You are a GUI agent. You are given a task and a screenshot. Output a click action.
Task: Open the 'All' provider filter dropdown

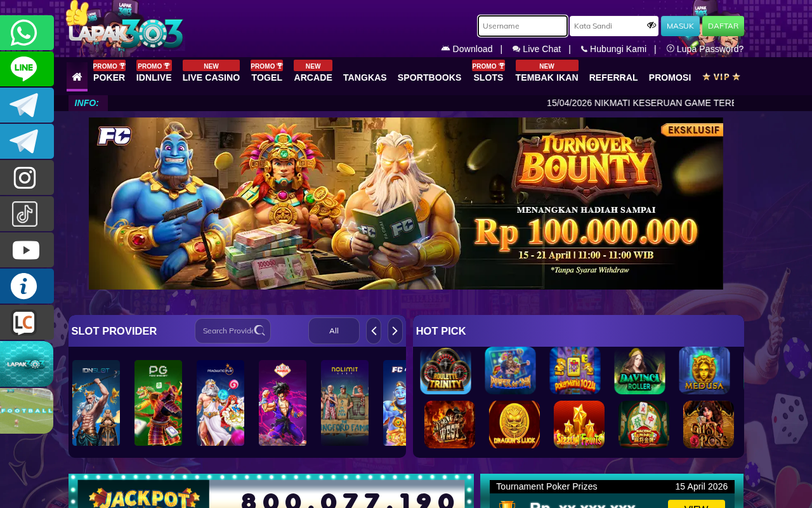pyautogui.click(x=334, y=331)
